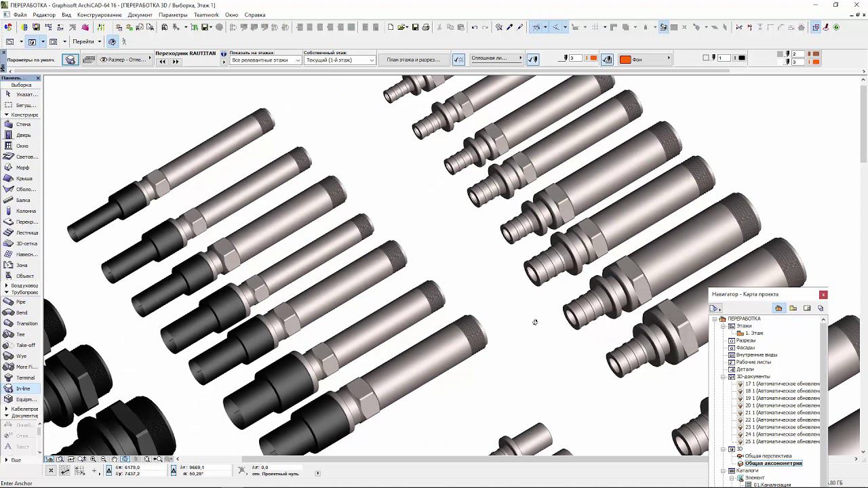Open the 'Сплошная линия' line type dropdown
The width and height of the screenshot is (868, 488).
coord(496,58)
